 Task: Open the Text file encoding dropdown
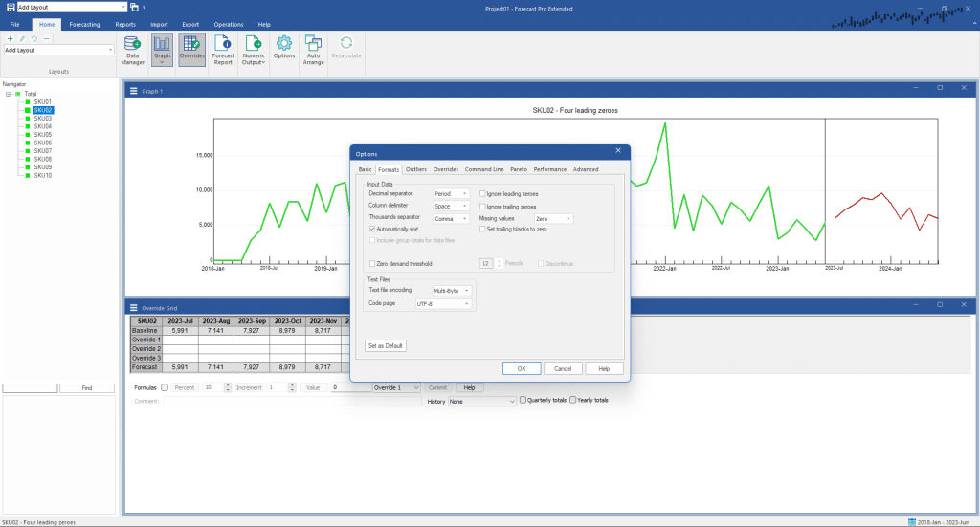click(452, 291)
